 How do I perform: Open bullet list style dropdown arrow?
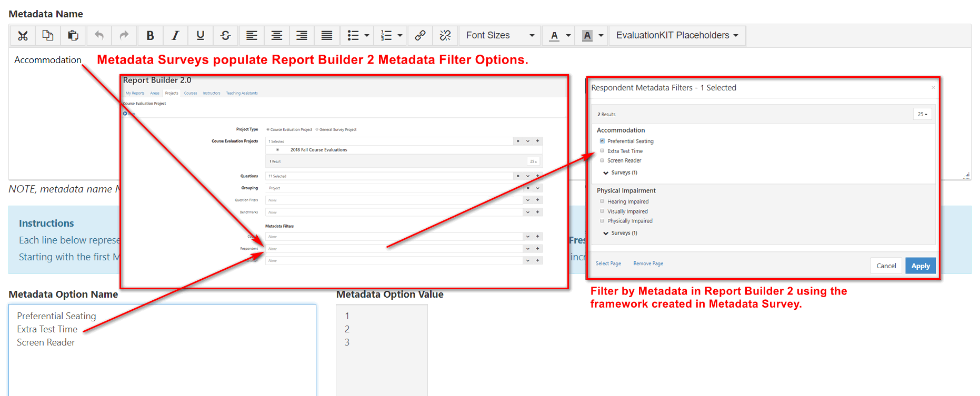pos(367,36)
